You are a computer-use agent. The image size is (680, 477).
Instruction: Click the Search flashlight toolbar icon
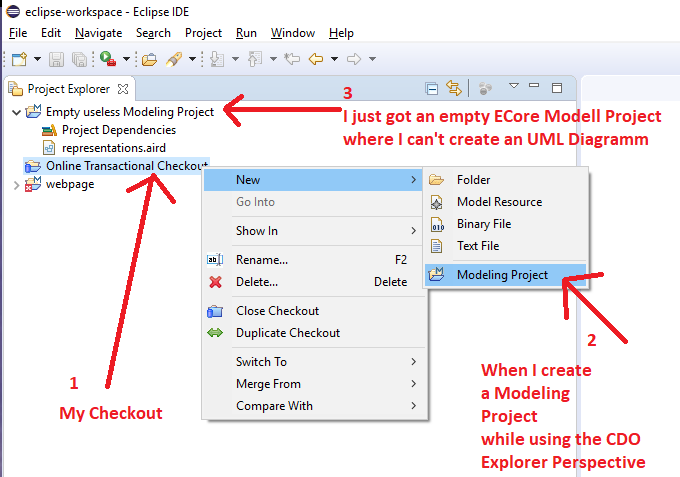pyautogui.click(x=174, y=59)
